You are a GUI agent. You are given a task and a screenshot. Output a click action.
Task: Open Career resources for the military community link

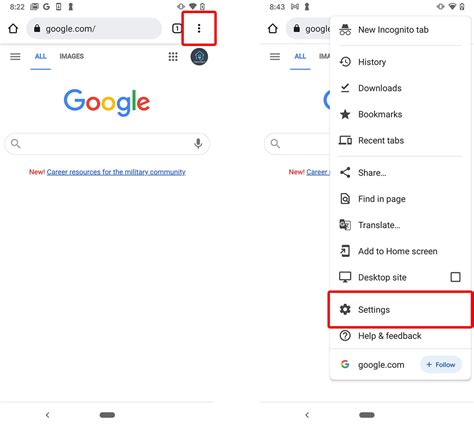click(116, 172)
